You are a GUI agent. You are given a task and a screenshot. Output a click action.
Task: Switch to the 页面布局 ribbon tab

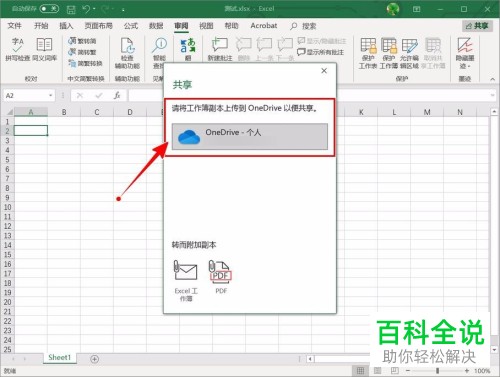pos(98,26)
